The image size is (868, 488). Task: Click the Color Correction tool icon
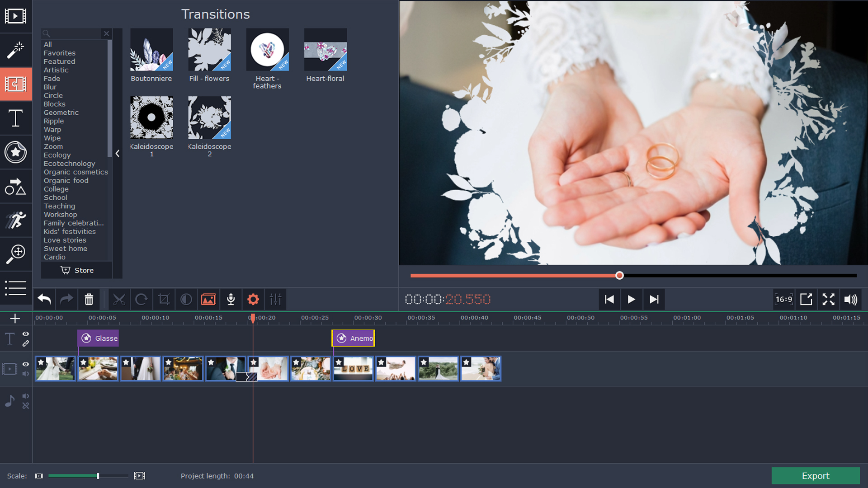(x=185, y=299)
